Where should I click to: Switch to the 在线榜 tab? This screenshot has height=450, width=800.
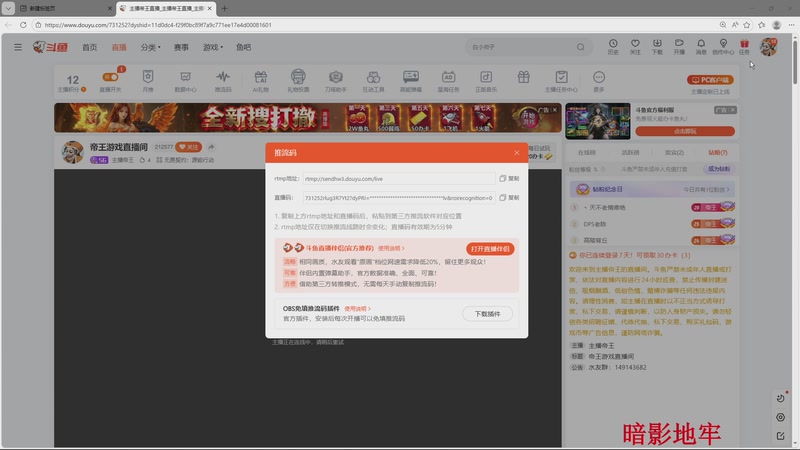pos(586,153)
